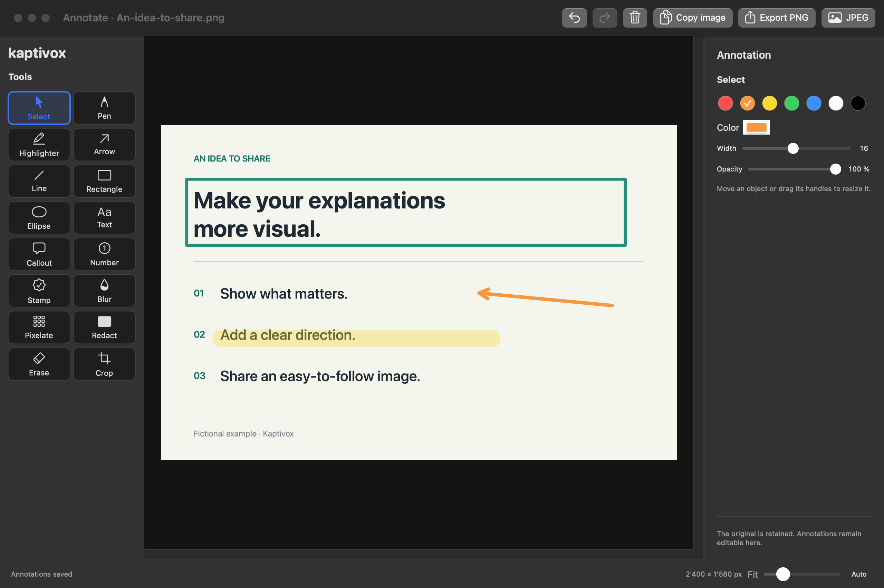Choose the white color swatch
884x588 pixels.
point(836,103)
